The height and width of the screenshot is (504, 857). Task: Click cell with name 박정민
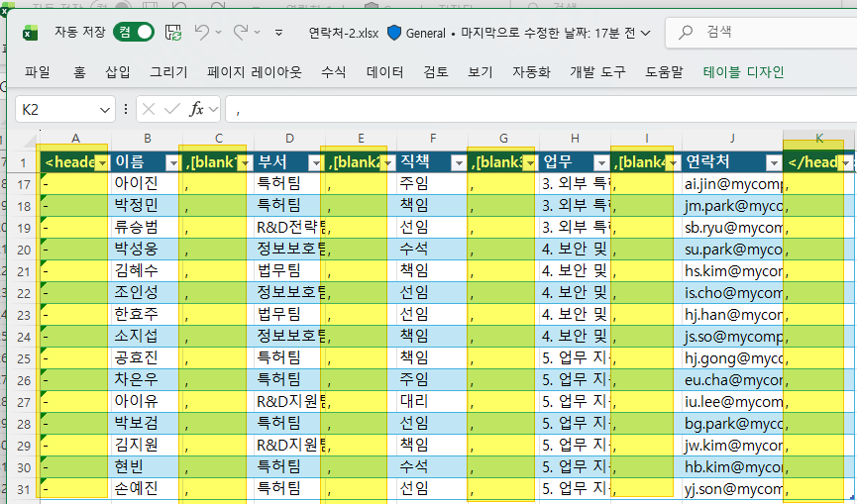coord(147,206)
